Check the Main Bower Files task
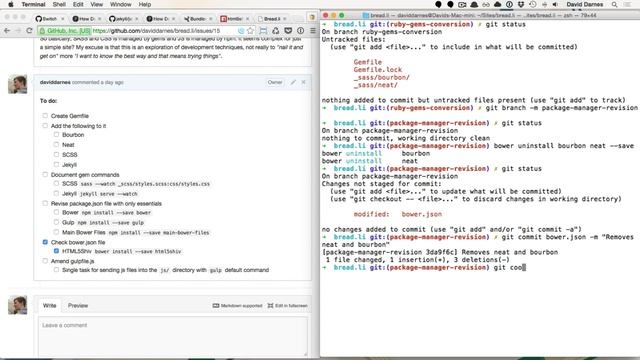Viewport: 640px width, 360px height. (x=56, y=232)
